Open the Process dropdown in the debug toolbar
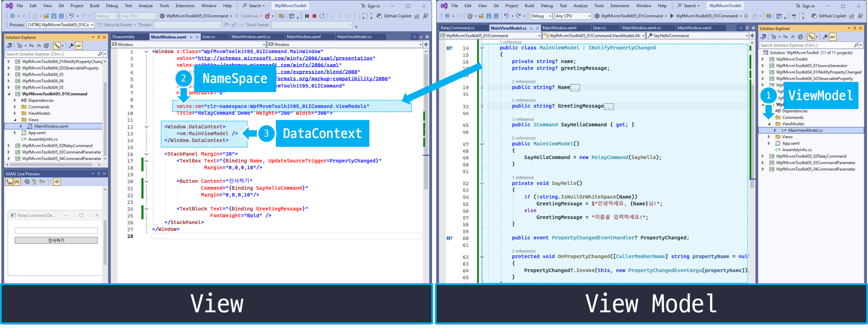 tap(92, 25)
